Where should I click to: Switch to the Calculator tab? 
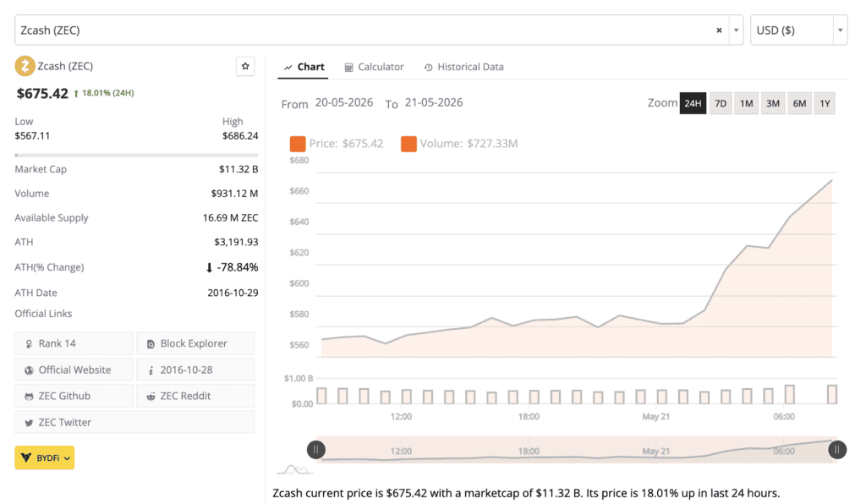point(374,67)
